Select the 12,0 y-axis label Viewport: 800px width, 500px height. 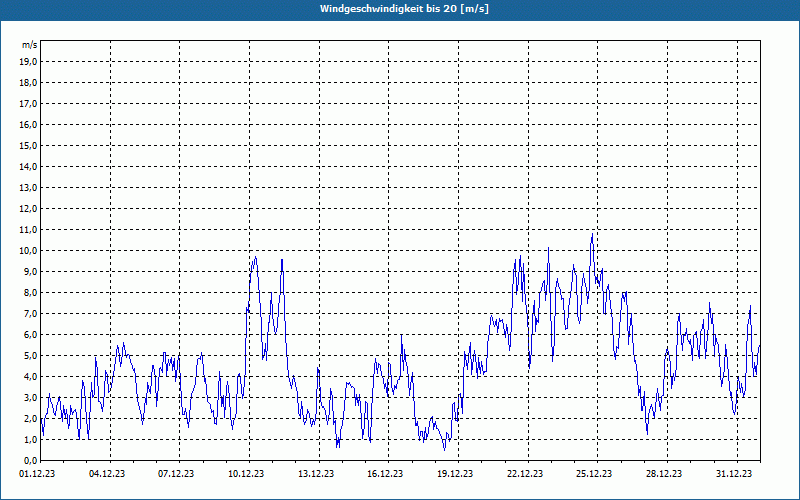click(x=28, y=209)
